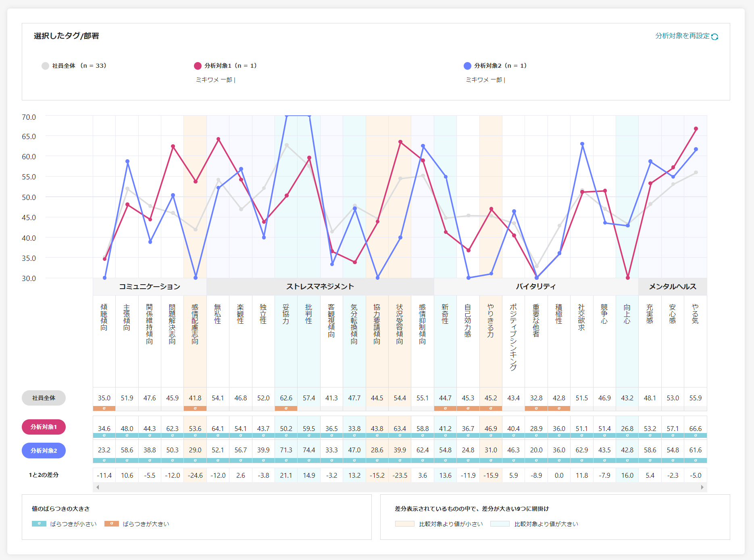The height and width of the screenshot is (560, 754).
Task: Click the blue 分析対象2 legend dot
Action: coord(467,66)
